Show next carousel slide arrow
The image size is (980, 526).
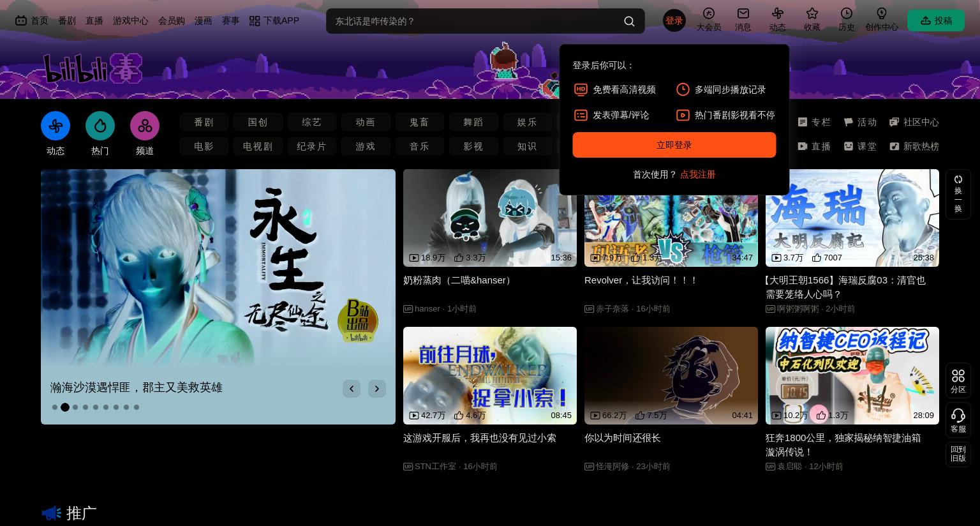377,389
